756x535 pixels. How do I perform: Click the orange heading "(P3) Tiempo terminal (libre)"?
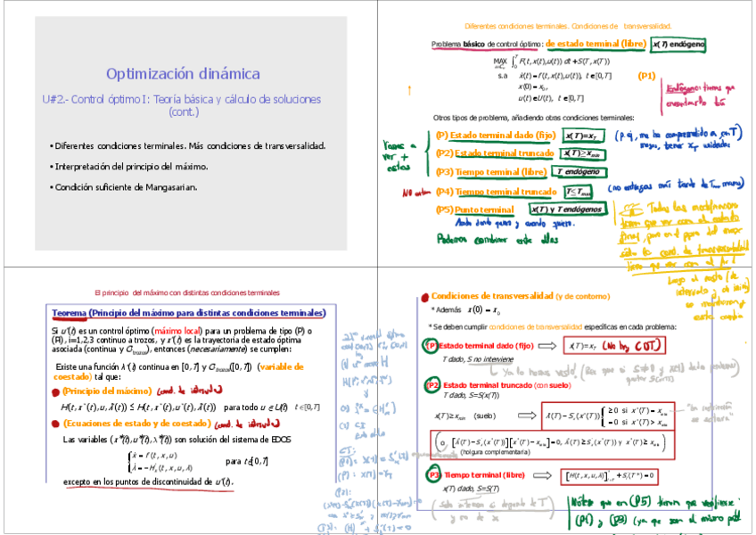click(491, 172)
